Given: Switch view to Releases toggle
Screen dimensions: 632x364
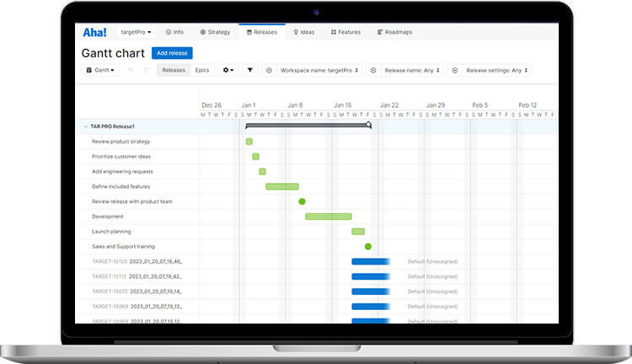Looking at the screenshot, I should point(174,71).
